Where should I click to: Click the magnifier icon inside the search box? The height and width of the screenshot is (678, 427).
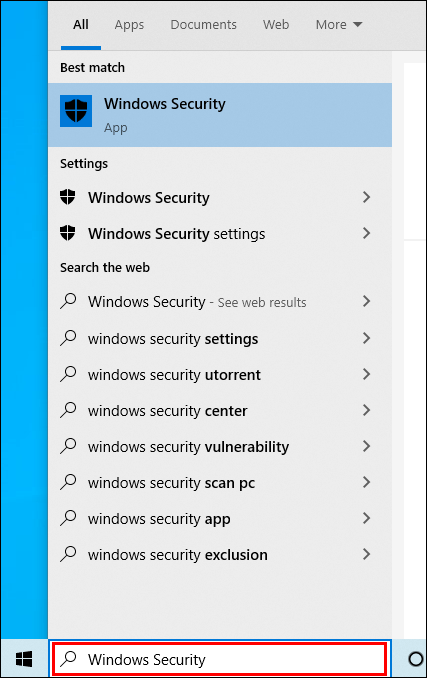[68, 659]
